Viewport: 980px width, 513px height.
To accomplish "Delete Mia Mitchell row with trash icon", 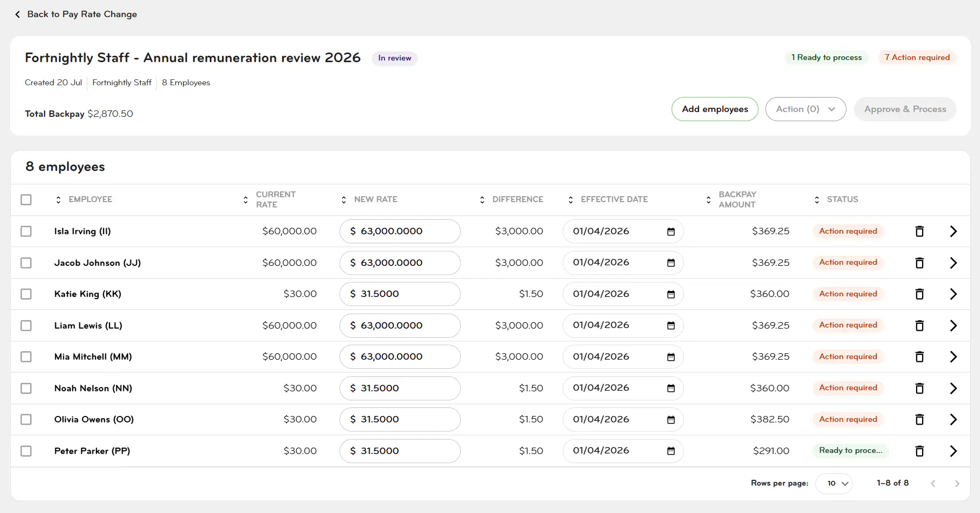I will (x=919, y=356).
